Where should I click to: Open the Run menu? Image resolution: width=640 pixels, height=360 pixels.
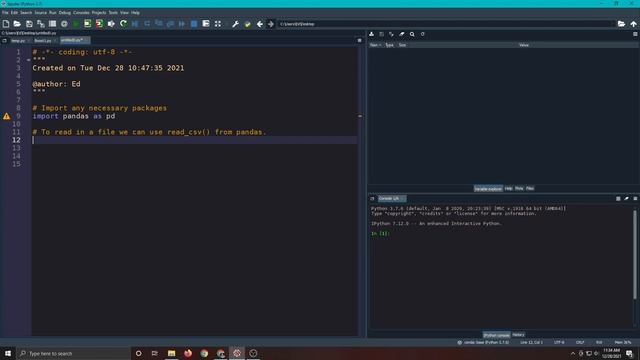coord(53,13)
